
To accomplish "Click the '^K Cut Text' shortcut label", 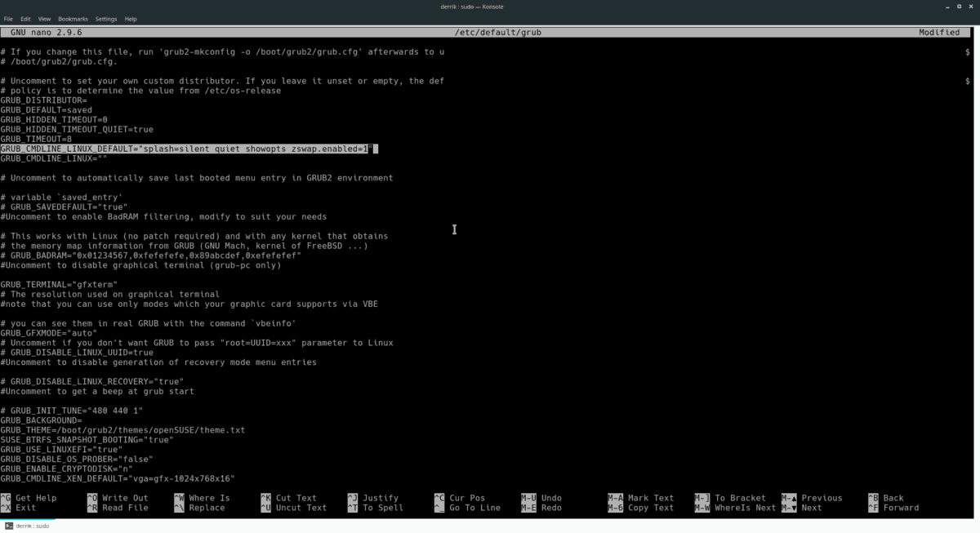I will tap(288, 498).
